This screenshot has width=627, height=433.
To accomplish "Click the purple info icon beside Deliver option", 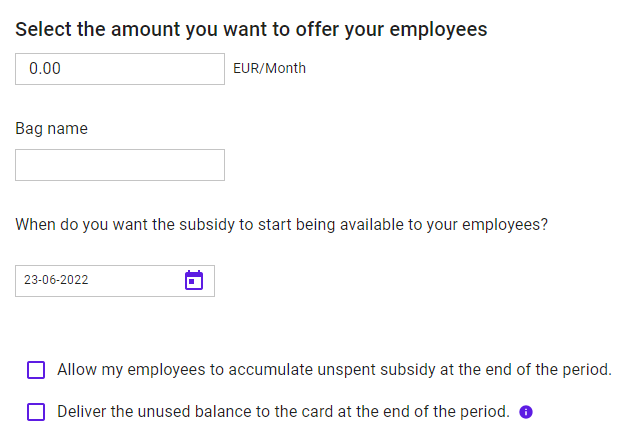I will click(x=526, y=412).
